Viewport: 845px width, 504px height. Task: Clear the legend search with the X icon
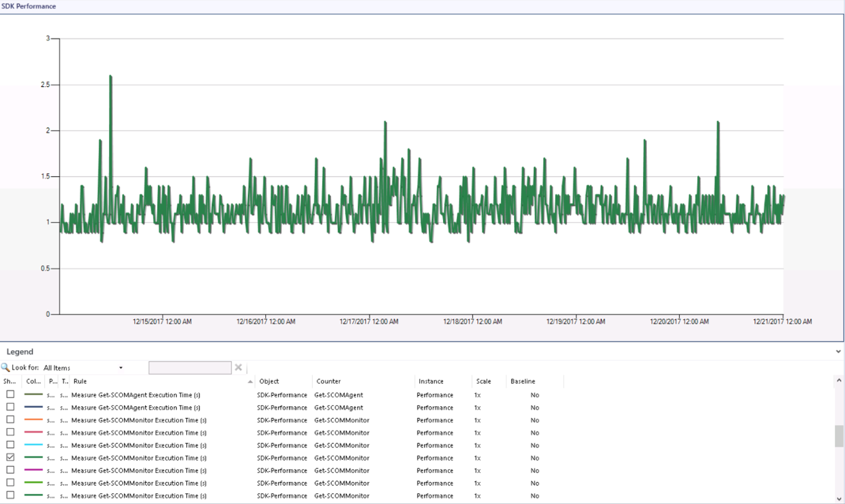point(238,367)
